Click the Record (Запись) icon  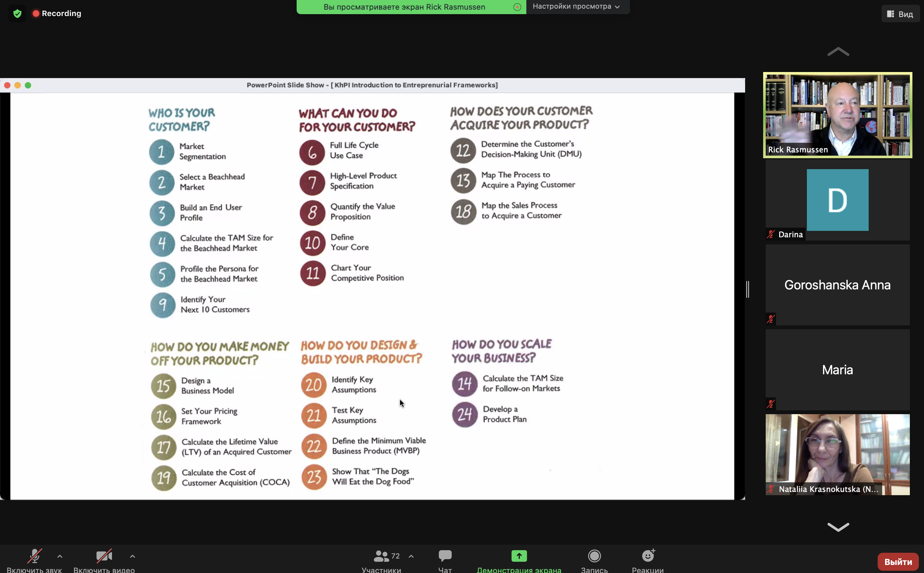click(594, 556)
